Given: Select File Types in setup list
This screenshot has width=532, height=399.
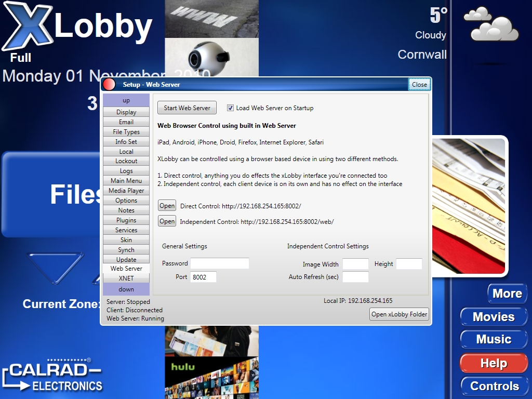Looking at the screenshot, I should coord(126,131).
